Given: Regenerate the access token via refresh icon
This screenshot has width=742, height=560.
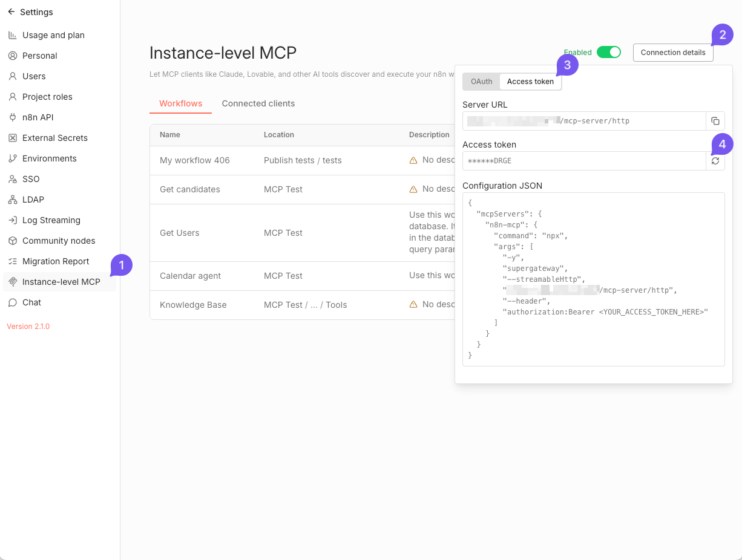Looking at the screenshot, I should pyautogui.click(x=715, y=161).
